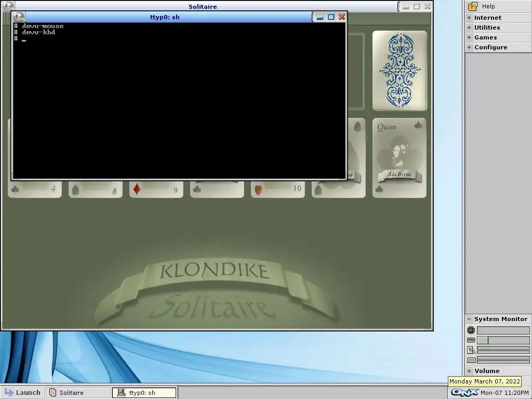
Task: Click the disk usage bar
Action: tap(503, 360)
